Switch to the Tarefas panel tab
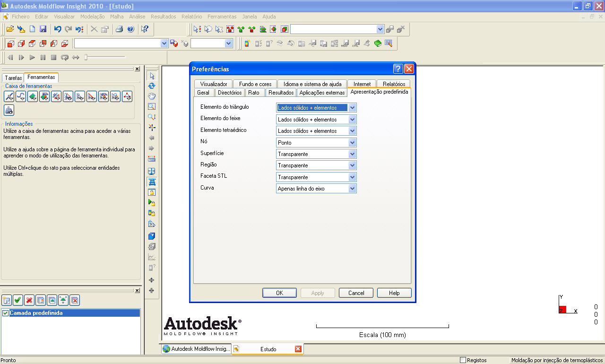This screenshot has width=605, height=364. coord(13,78)
